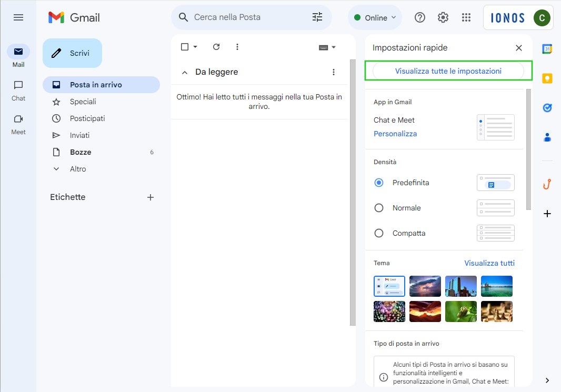
Task: Click the Compatta density preview image
Action: 496,233
